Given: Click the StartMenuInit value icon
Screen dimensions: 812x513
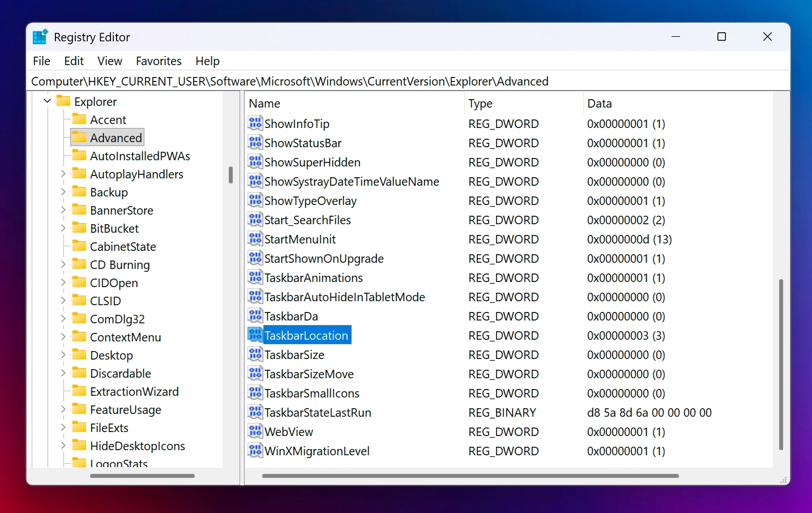Looking at the screenshot, I should tap(255, 238).
